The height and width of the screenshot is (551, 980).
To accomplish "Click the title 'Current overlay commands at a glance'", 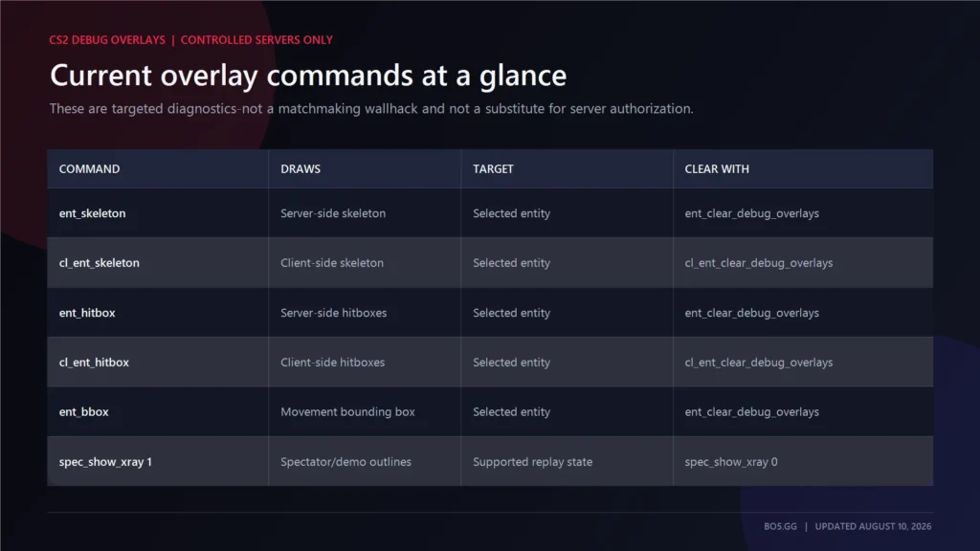I will 308,76.
